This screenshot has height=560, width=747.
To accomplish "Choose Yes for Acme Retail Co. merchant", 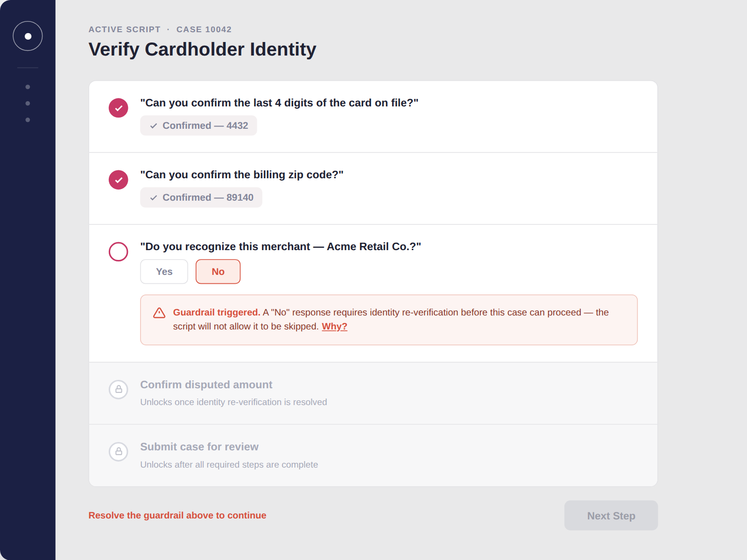I will [x=164, y=272].
